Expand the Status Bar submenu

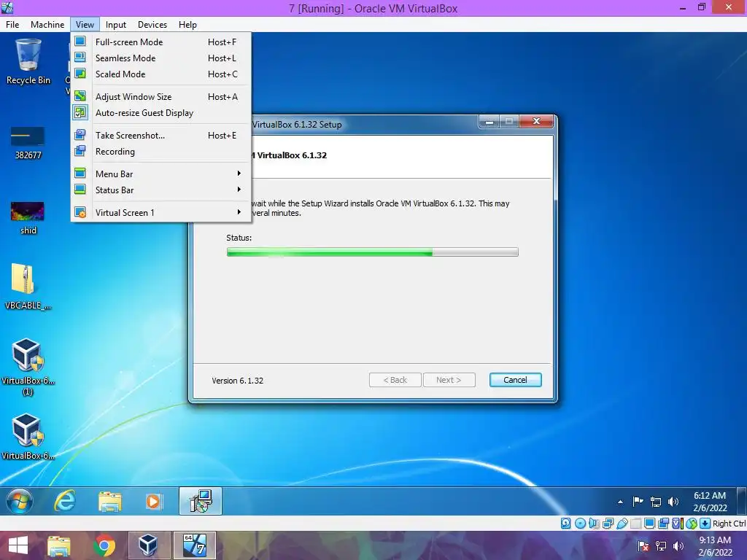pos(161,190)
